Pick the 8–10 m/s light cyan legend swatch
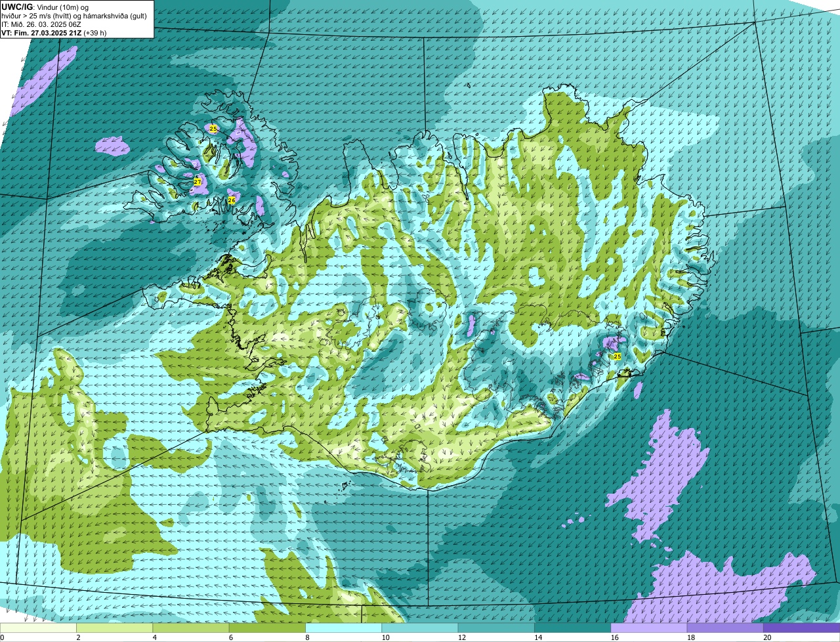Screen dimensions: 840x642 pos(343,628)
